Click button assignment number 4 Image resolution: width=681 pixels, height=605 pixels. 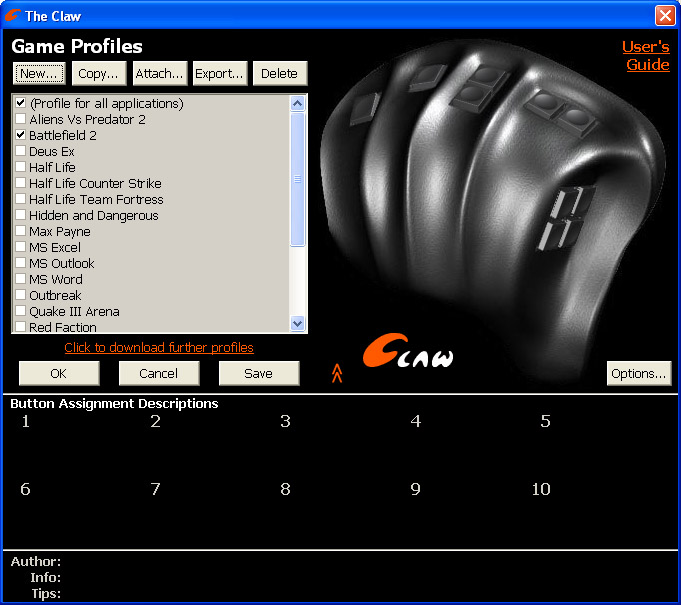click(x=416, y=421)
